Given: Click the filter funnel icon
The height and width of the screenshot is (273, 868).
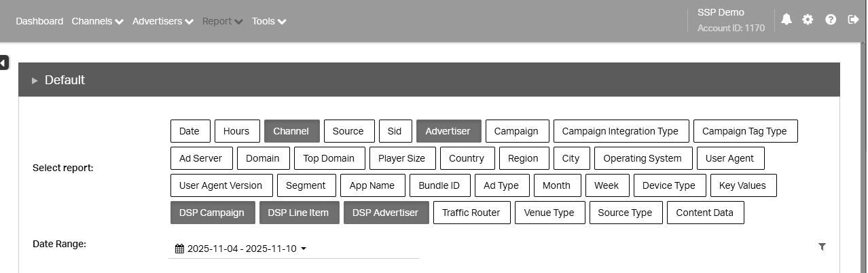Looking at the screenshot, I should [x=822, y=247].
